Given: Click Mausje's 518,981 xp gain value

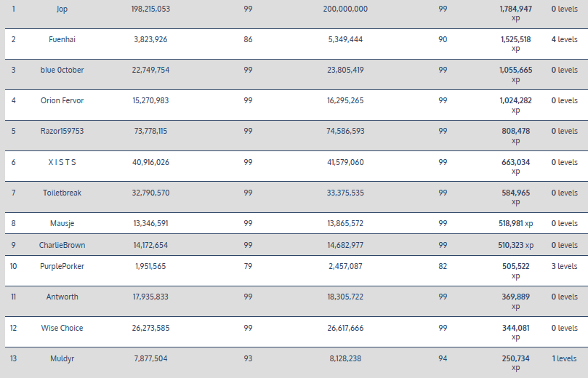Looking at the screenshot, I should [515, 223].
